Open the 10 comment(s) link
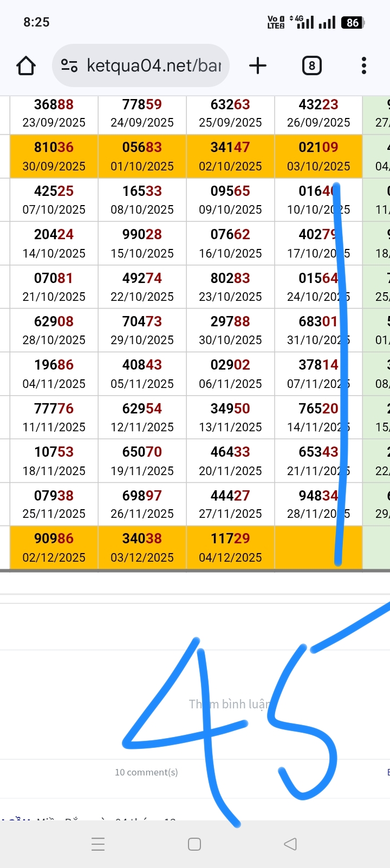 [146, 772]
